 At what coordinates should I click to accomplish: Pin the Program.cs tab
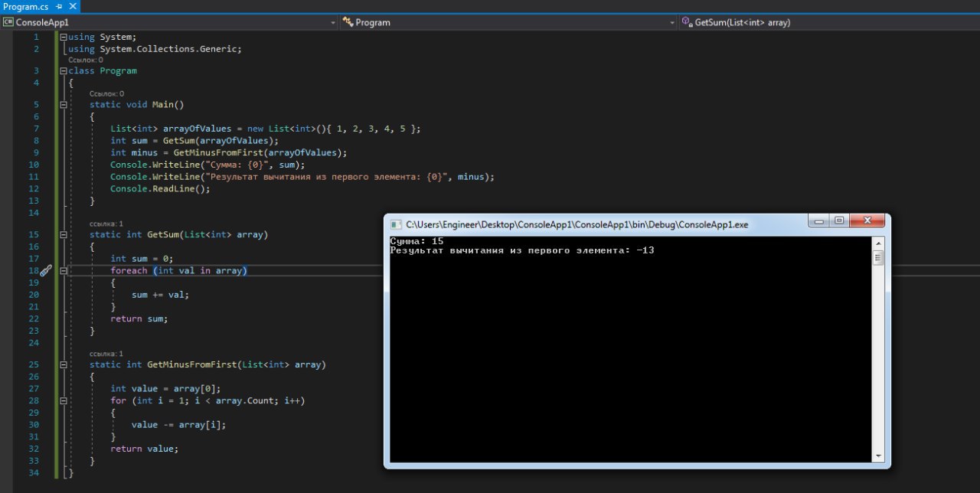tap(59, 6)
